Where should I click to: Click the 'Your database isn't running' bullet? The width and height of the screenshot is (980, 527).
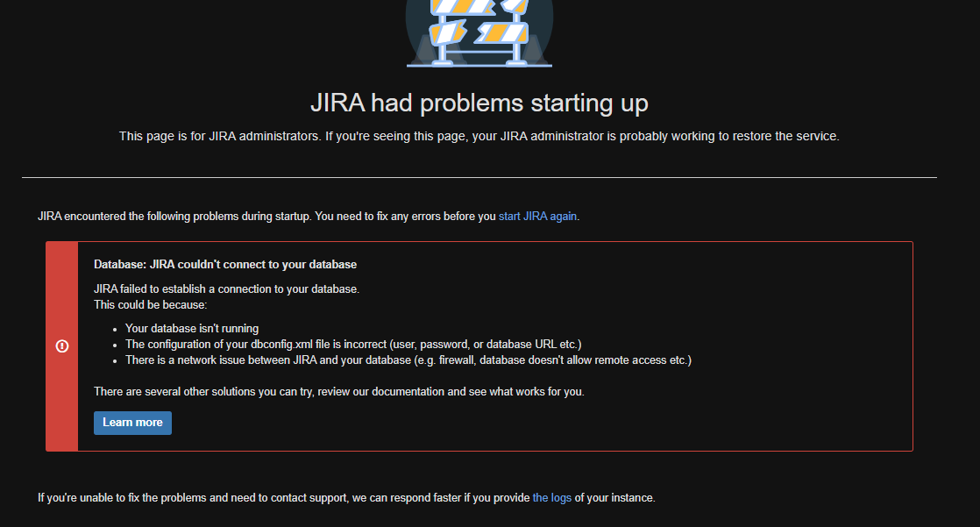tap(192, 328)
